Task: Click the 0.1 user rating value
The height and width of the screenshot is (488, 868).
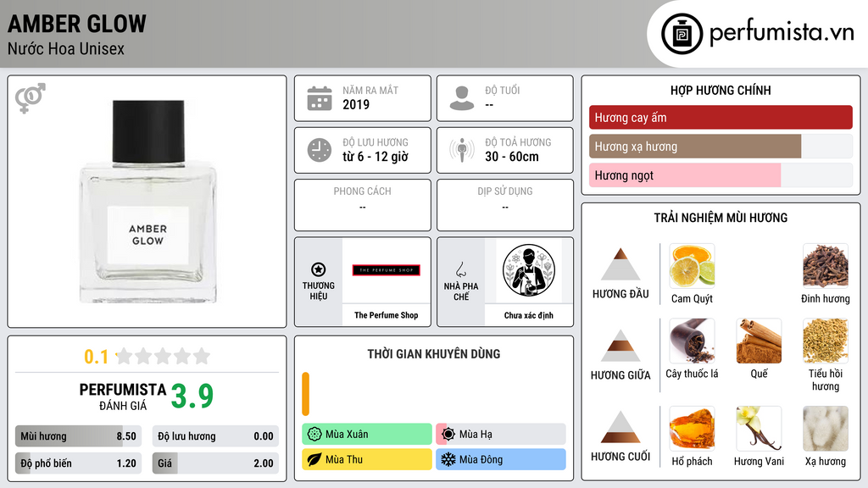Action: (x=97, y=357)
